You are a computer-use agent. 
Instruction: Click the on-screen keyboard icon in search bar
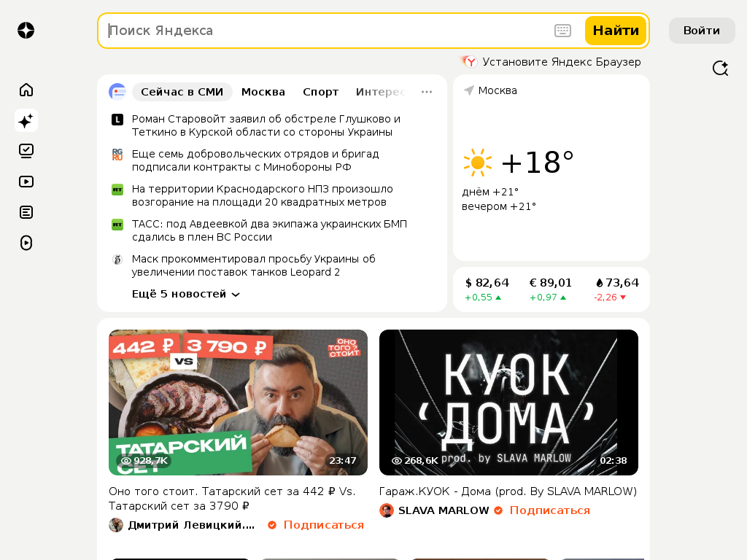pyautogui.click(x=562, y=31)
